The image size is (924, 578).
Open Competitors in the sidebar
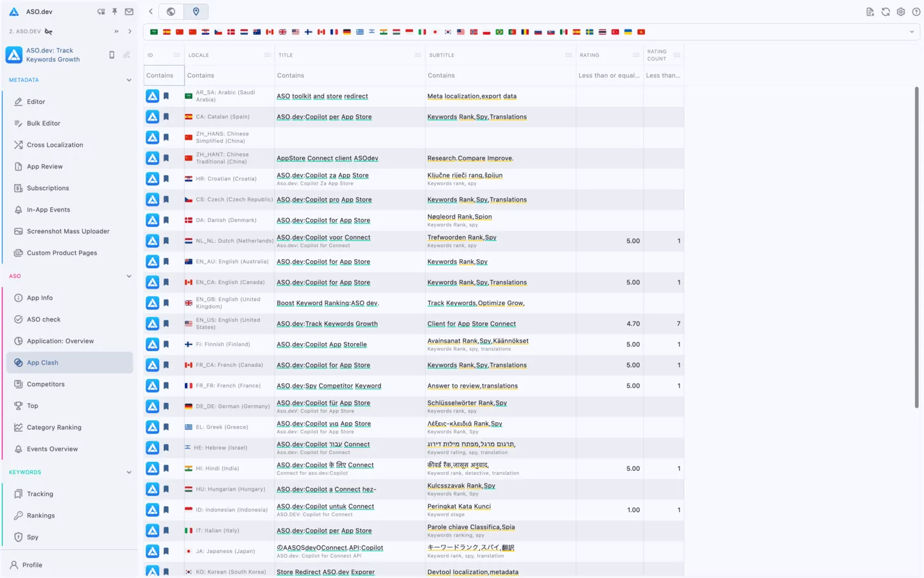coord(46,384)
